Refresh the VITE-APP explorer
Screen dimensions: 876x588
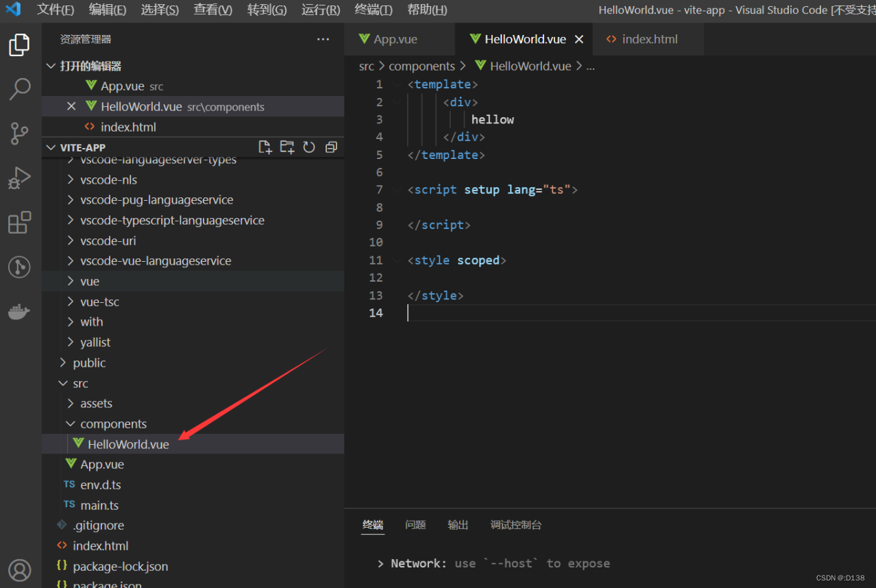[309, 147]
